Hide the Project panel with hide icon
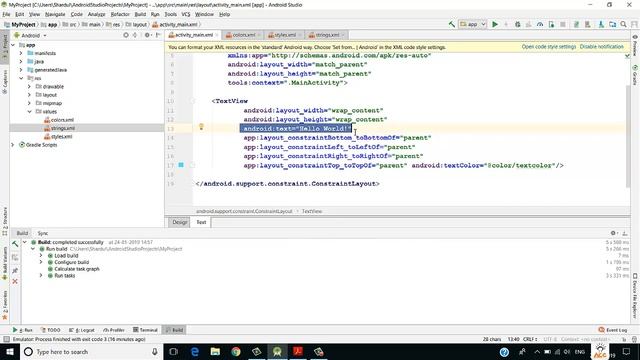 click(x=158, y=36)
